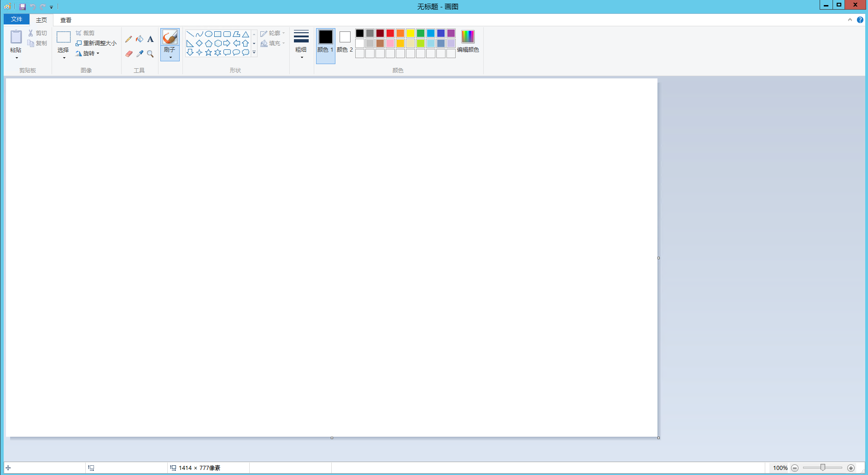Viewport: 868px width, 475px height.
Task: Open the 刷子 brushes dropdown arrow
Action: [170, 57]
